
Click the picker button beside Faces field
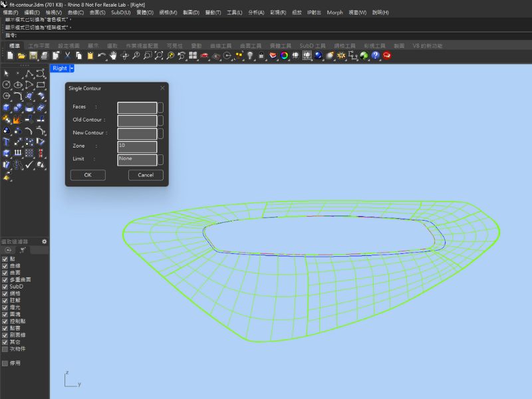click(x=160, y=107)
